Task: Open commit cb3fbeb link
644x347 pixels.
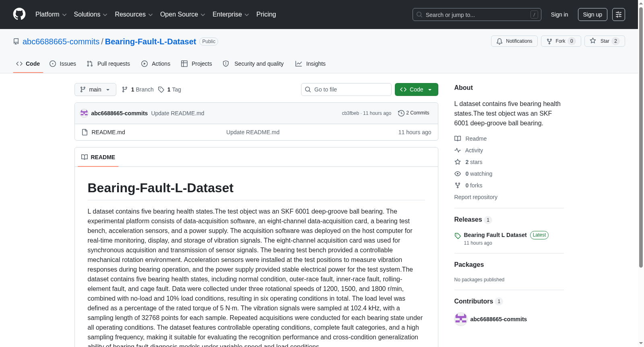Action: (x=350, y=113)
